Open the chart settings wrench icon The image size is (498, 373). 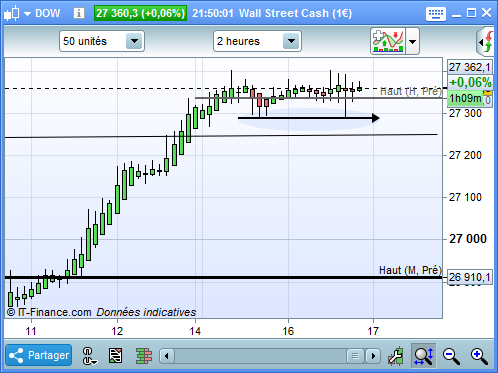pos(396,356)
